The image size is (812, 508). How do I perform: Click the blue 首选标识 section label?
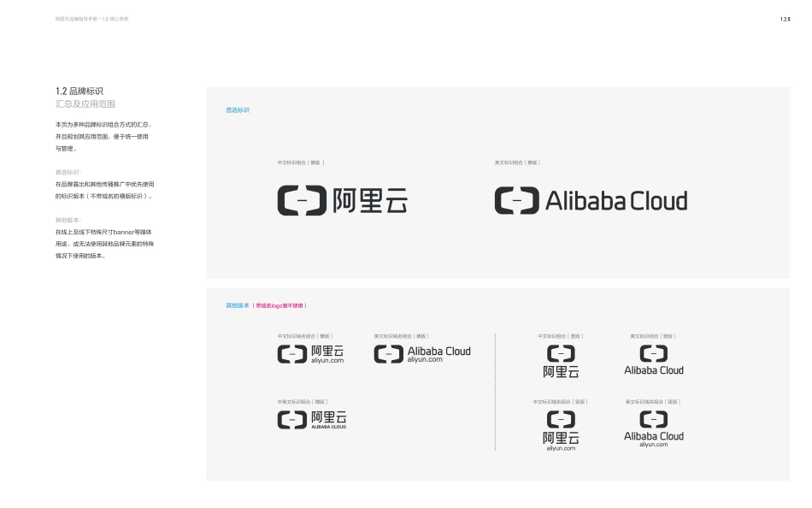238,110
